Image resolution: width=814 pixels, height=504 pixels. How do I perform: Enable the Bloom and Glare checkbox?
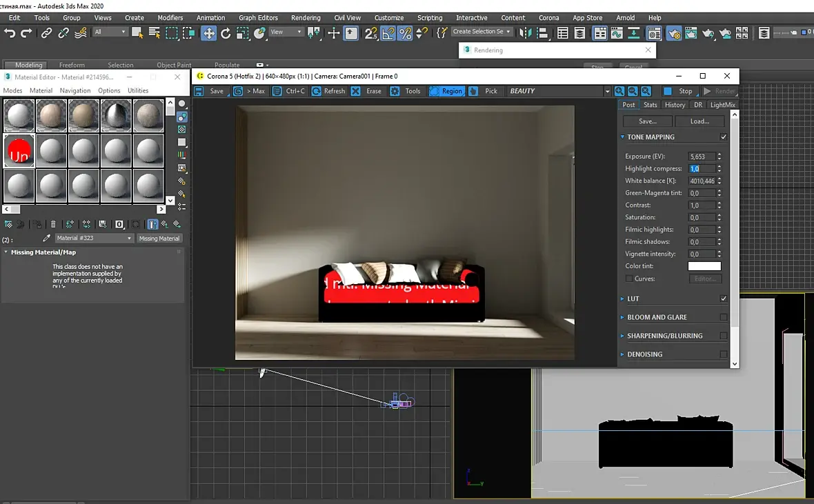pyautogui.click(x=724, y=317)
